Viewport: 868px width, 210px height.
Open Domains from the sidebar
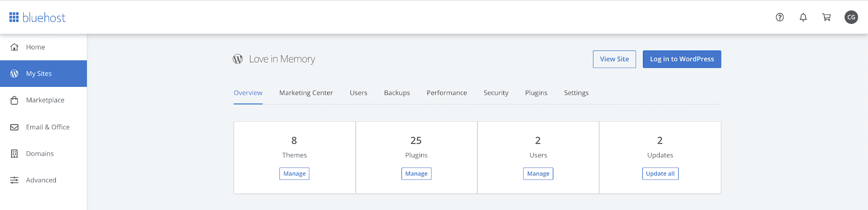[43, 154]
